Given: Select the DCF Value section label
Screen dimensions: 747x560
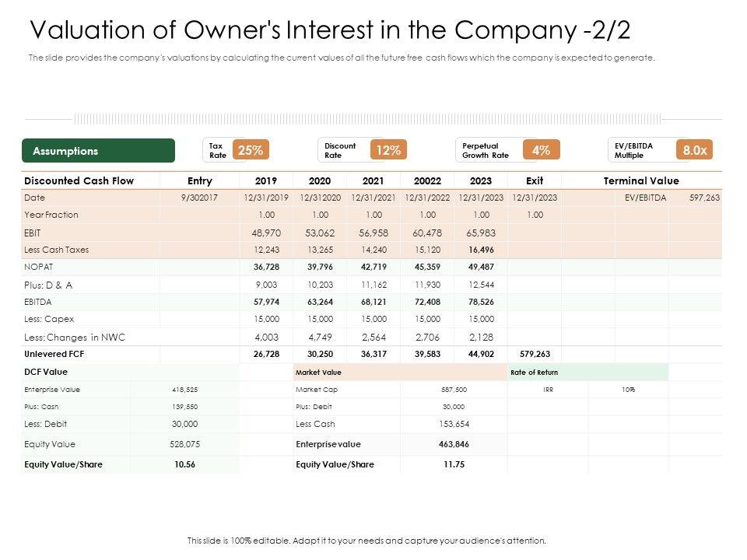Looking at the screenshot, I should click(46, 373).
